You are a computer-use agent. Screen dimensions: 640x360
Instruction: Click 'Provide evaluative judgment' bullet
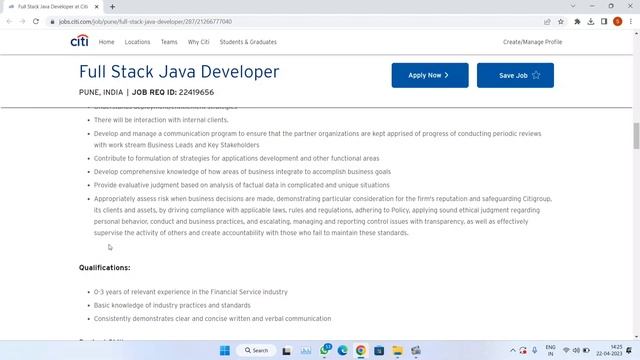click(242, 185)
